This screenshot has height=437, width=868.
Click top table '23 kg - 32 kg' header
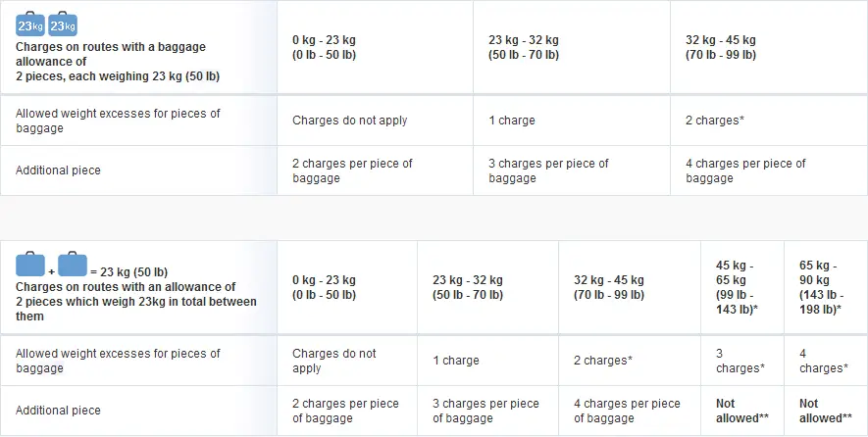[x=524, y=48]
